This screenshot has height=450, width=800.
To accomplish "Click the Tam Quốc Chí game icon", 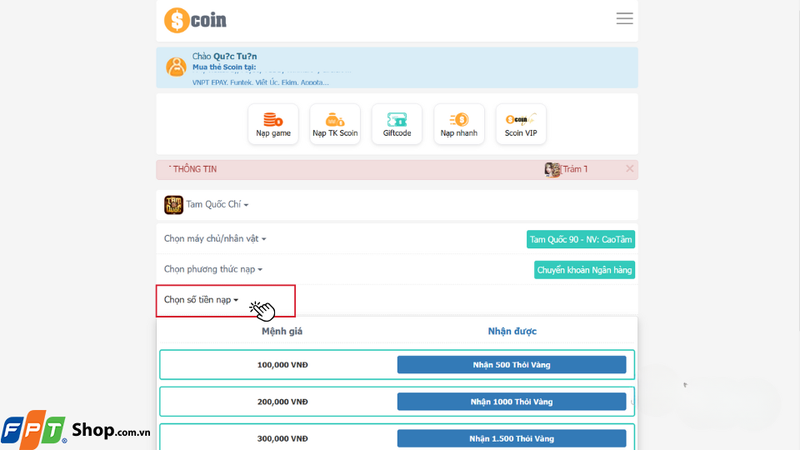I will coord(173,205).
